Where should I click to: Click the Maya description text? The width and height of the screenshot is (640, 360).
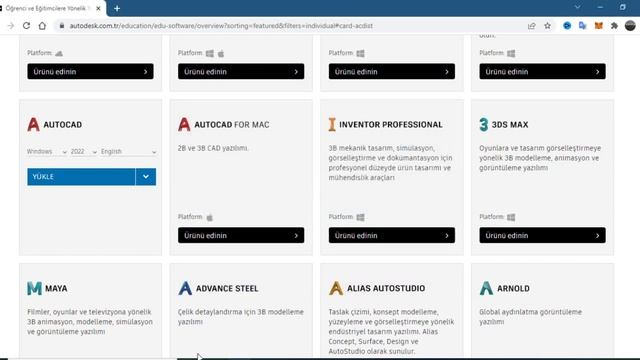[90, 322]
